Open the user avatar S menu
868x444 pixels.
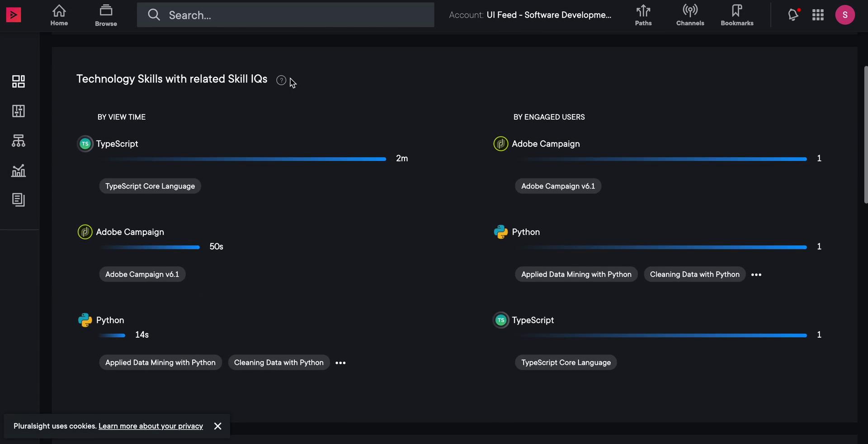(845, 15)
